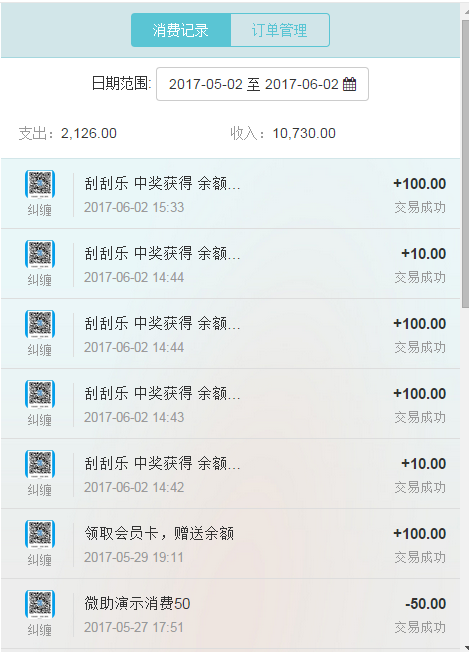This screenshot has width=469, height=652.
Task: Open QR code icon of first 14:44 record
Action: (40, 254)
